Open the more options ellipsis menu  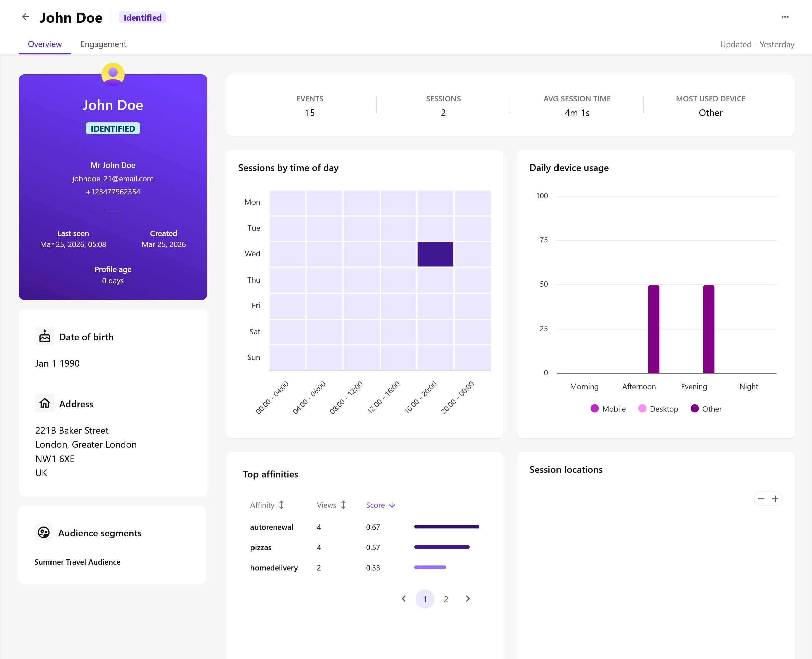(x=785, y=17)
